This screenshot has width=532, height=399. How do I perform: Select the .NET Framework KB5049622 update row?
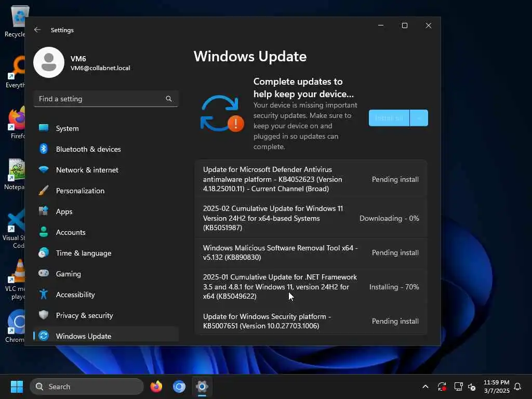[x=311, y=287]
